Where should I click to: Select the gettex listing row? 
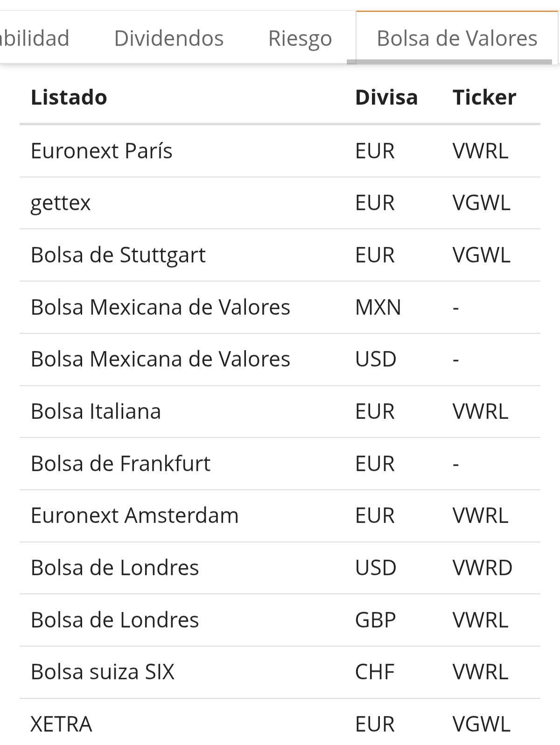tap(280, 203)
